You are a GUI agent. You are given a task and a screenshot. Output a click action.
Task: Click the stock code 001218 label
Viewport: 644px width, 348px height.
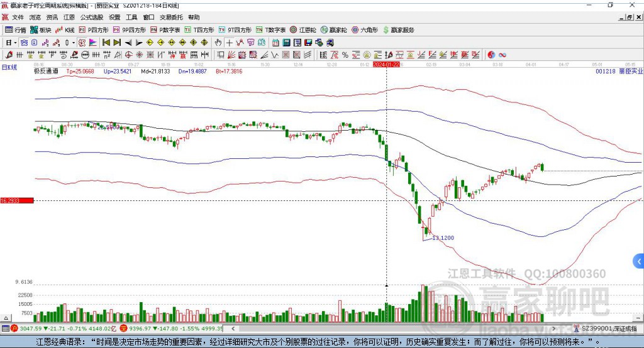pyautogui.click(x=606, y=71)
